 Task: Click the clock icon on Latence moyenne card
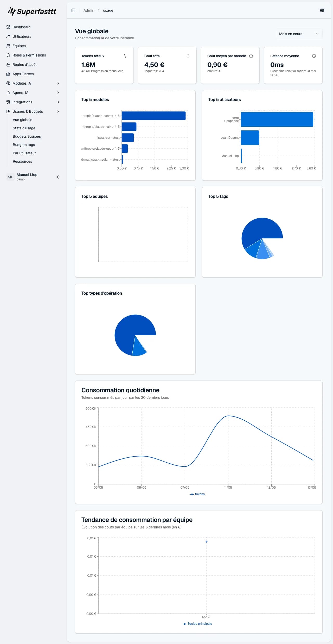point(314,56)
